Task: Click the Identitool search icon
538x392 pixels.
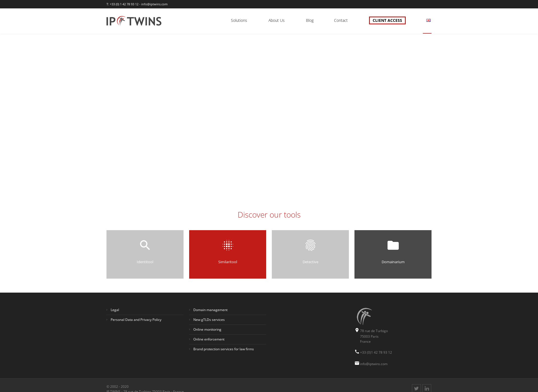Action: coord(145,245)
